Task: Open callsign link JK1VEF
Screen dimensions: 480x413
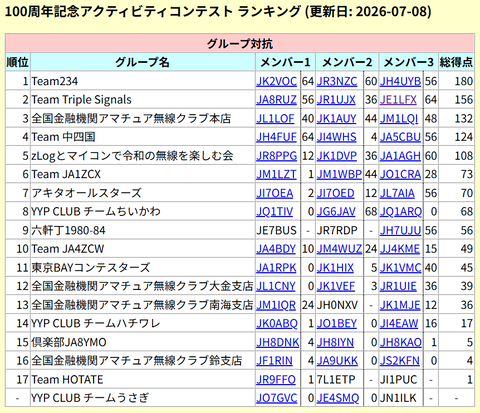Action: 336,286
